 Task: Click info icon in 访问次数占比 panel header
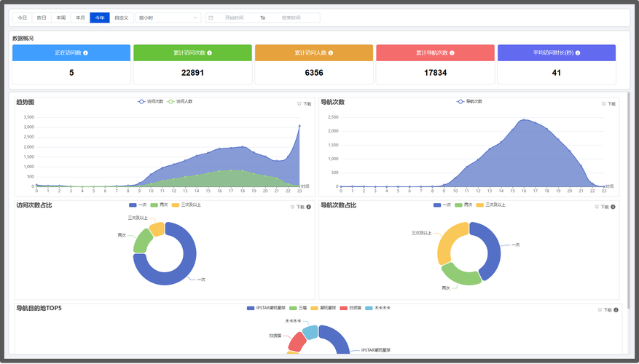tap(308, 207)
